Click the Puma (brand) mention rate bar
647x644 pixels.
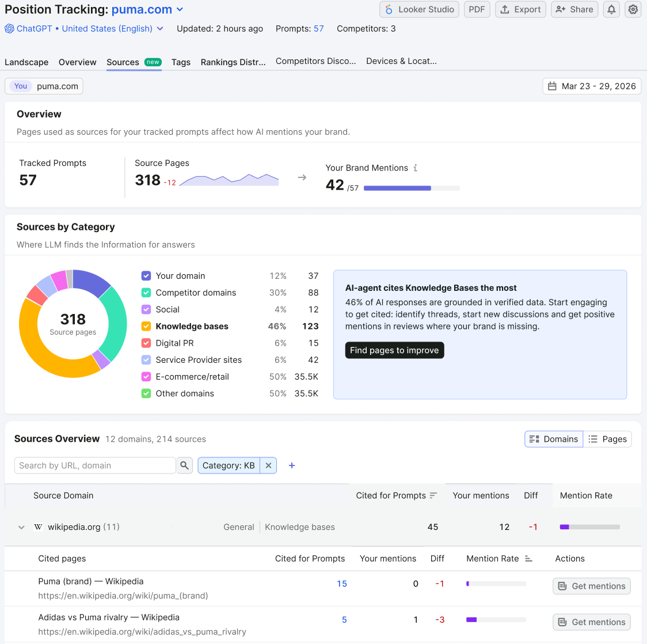point(496,584)
